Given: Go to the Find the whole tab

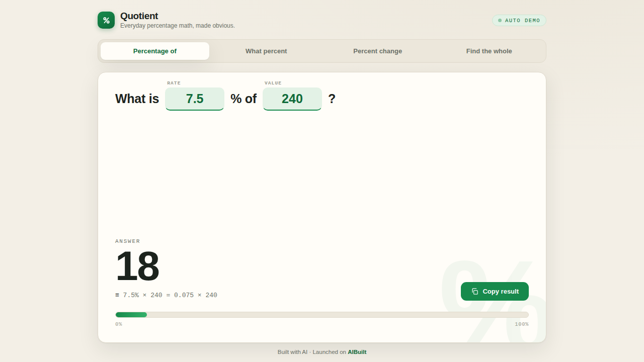Looking at the screenshot, I should [x=489, y=51].
